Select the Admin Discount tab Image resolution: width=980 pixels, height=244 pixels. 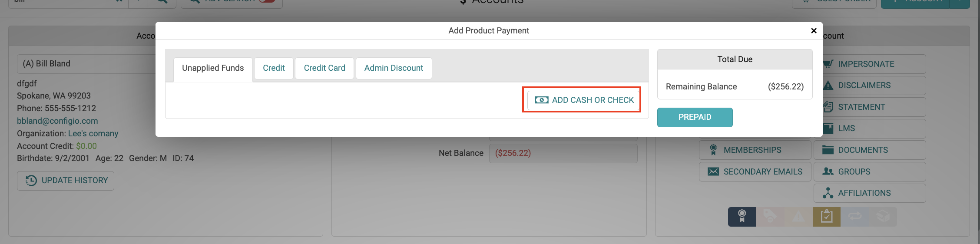pyautogui.click(x=394, y=68)
